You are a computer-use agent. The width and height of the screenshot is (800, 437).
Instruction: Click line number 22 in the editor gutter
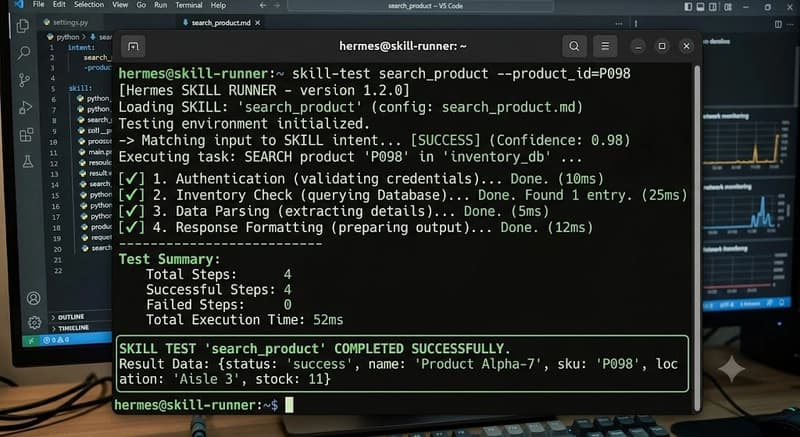[58, 271]
